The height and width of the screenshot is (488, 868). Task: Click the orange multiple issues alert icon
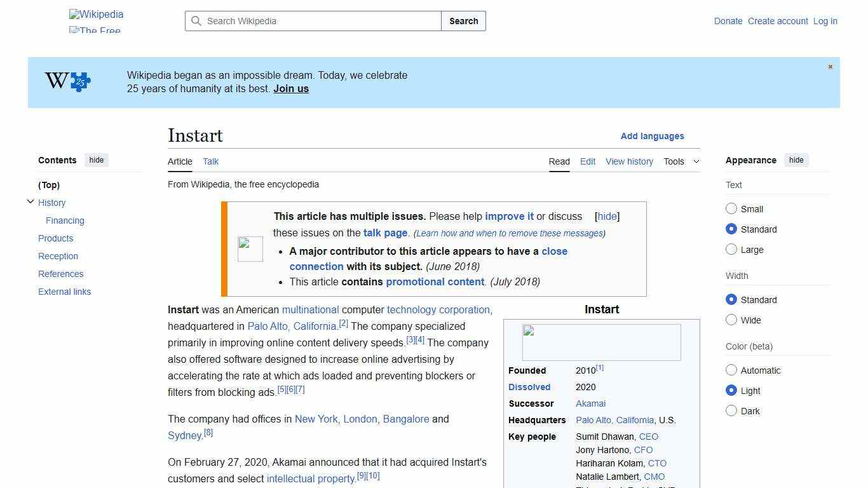click(250, 248)
